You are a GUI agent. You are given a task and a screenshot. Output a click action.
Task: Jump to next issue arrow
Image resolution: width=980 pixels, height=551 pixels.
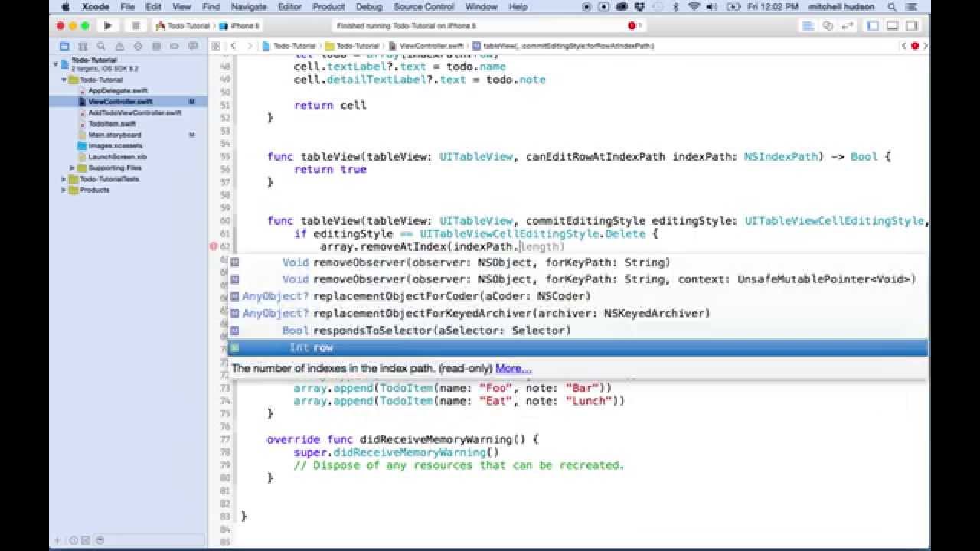tap(925, 46)
